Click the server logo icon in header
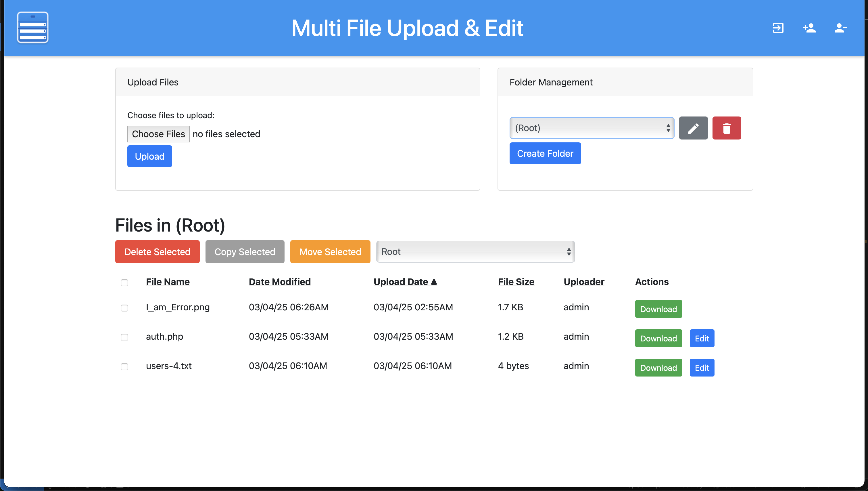This screenshot has height=491, width=868. click(x=33, y=28)
